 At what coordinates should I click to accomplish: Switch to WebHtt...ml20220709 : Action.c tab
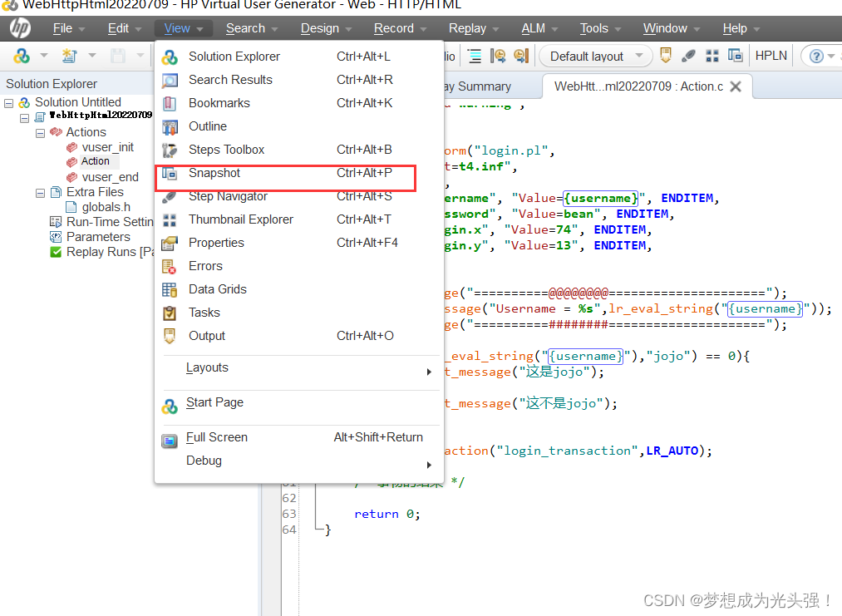(638, 86)
